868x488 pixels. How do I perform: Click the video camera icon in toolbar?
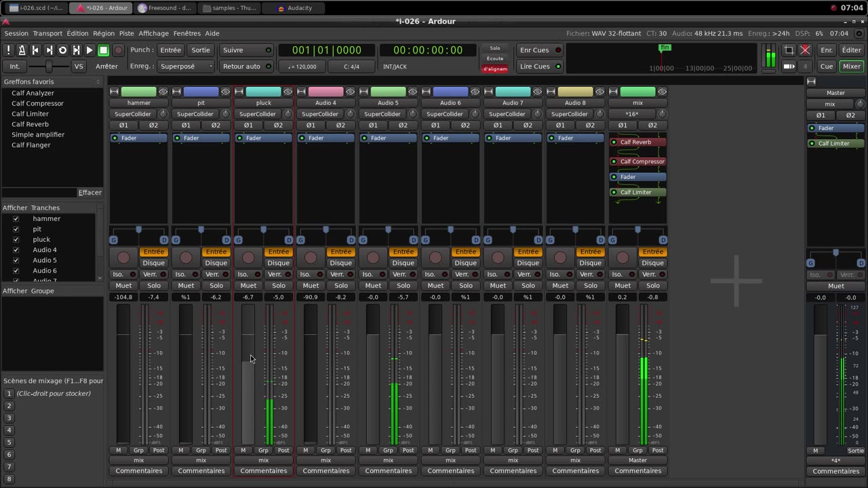click(789, 66)
